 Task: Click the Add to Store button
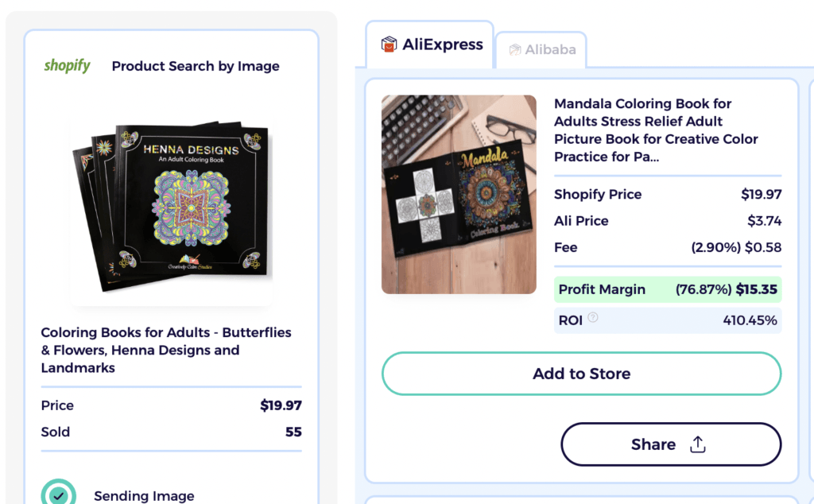(581, 374)
